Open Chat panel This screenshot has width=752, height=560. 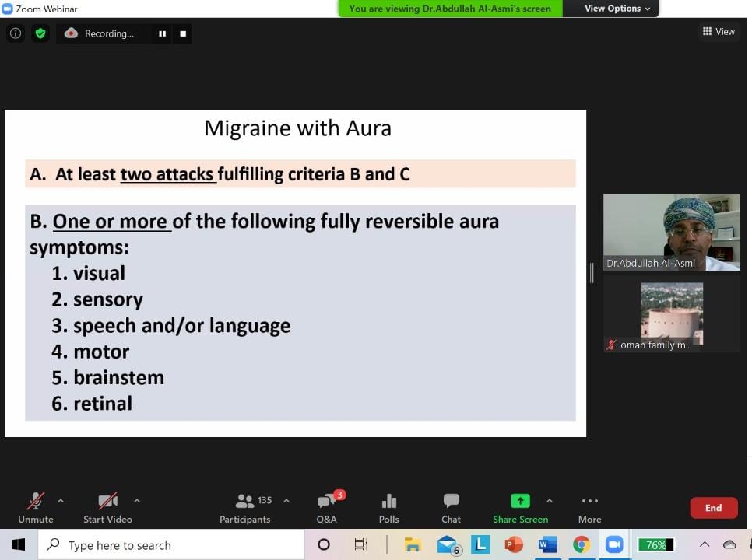451,508
